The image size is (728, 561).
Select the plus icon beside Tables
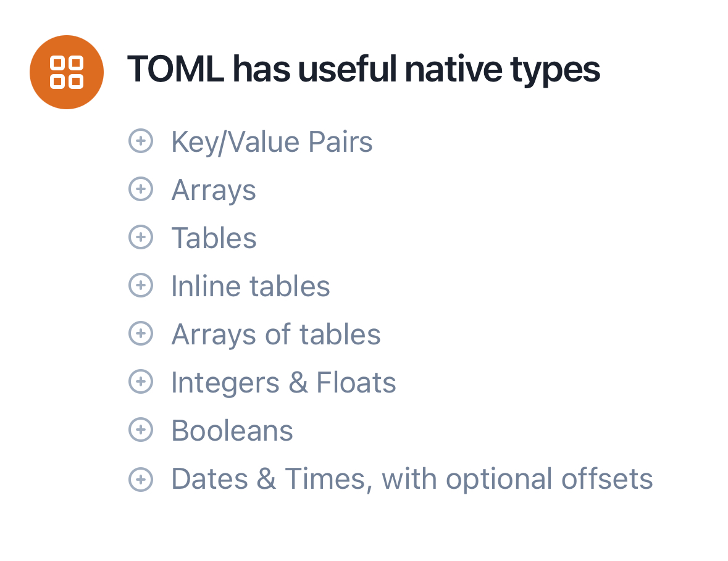click(141, 237)
